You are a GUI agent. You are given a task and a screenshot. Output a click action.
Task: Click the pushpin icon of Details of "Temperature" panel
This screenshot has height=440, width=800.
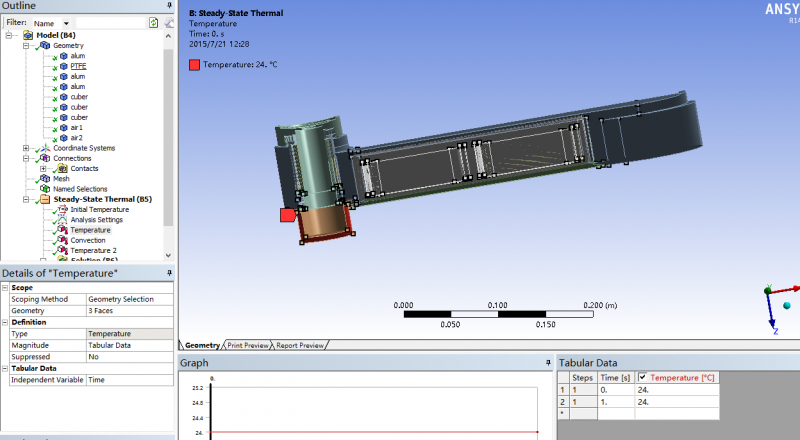pyautogui.click(x=169, y=273)
